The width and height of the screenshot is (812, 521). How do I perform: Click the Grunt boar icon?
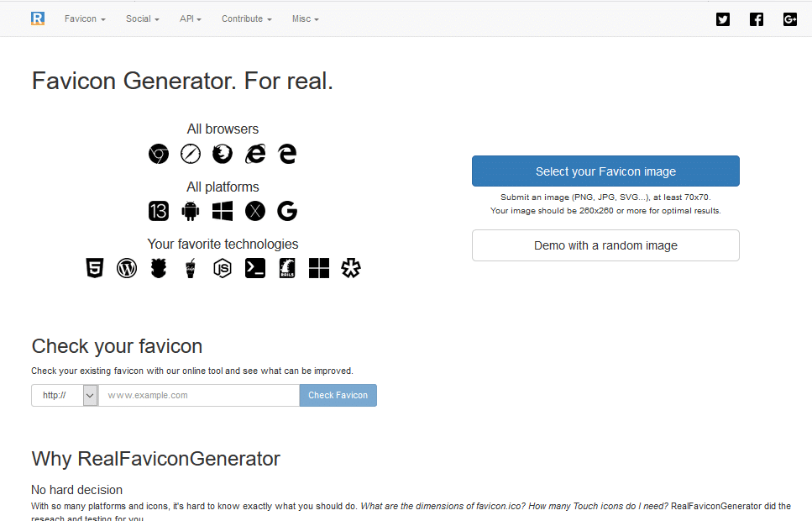(x=159, y=268)
